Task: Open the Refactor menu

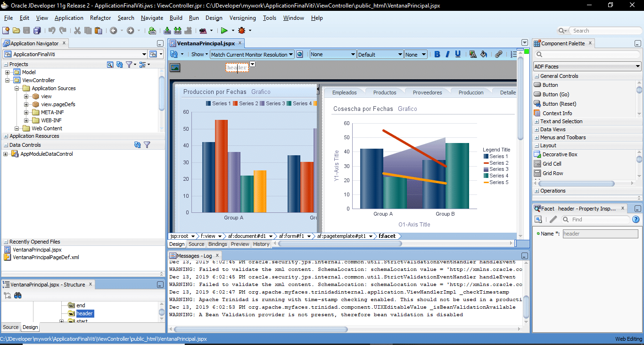Action: pyautogui.click(x=100, y=18)
